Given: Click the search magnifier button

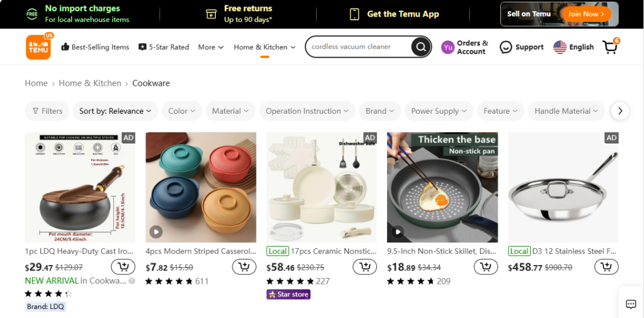Looking at the screenshot, I should pos(421,47).
